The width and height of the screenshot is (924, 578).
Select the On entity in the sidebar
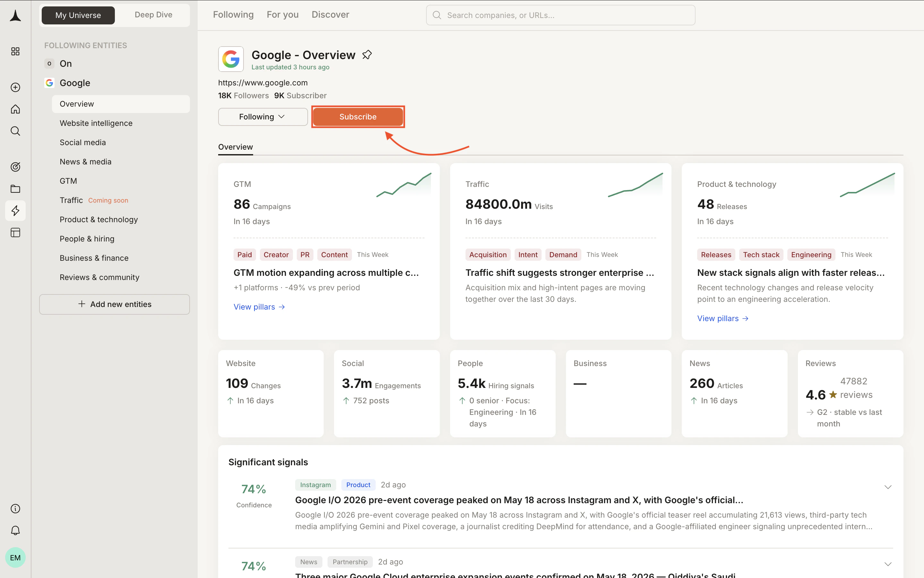point(66,64)
